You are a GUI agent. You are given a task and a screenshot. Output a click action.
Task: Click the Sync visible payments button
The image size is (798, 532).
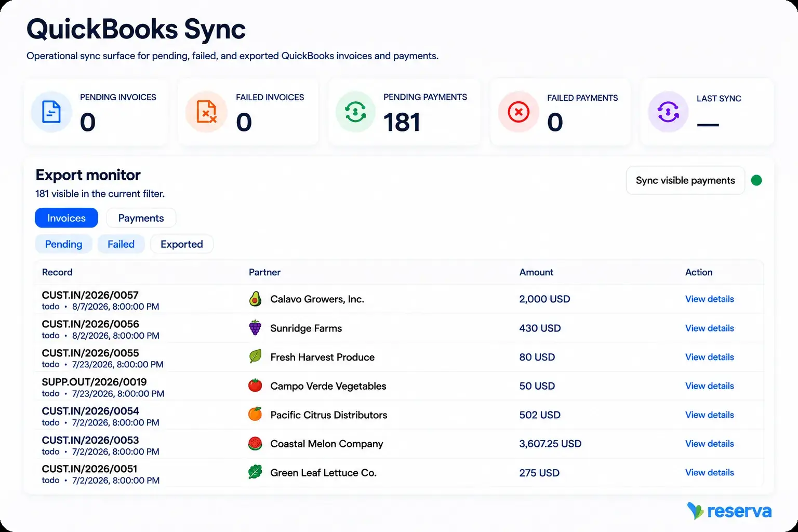point(685,180)
